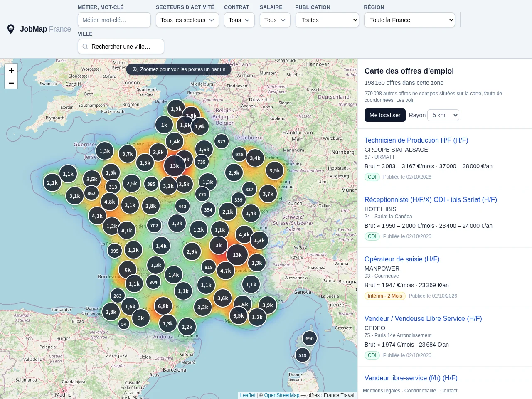
Task: Open the 862 cluster marker
Action: 91,193
